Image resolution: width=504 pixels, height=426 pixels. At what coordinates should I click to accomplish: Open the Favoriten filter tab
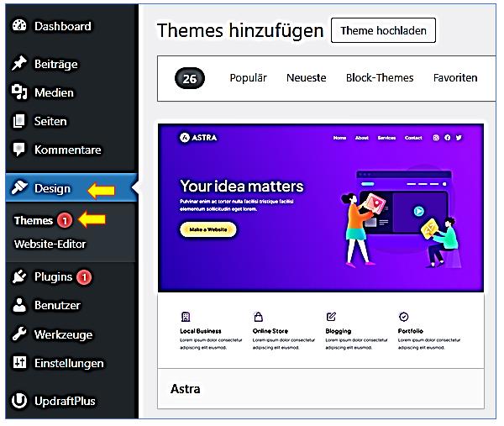[455, 77]
